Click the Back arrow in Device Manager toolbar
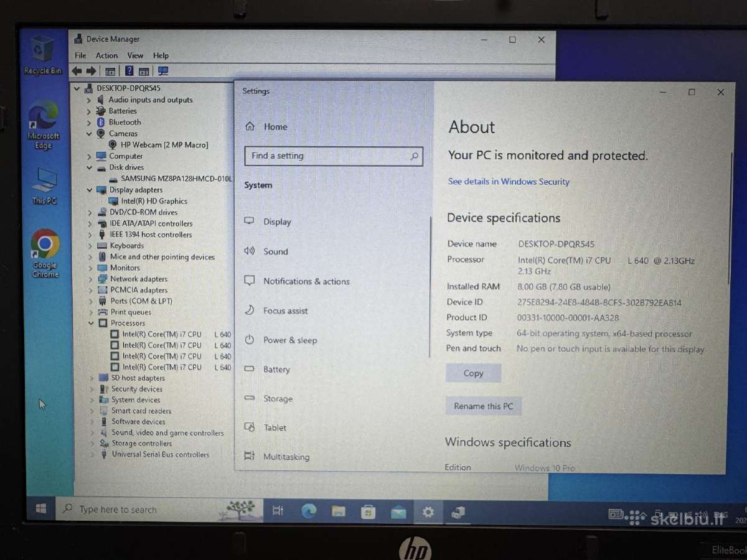This screenshot has height=560, width=747. (77, 71)
